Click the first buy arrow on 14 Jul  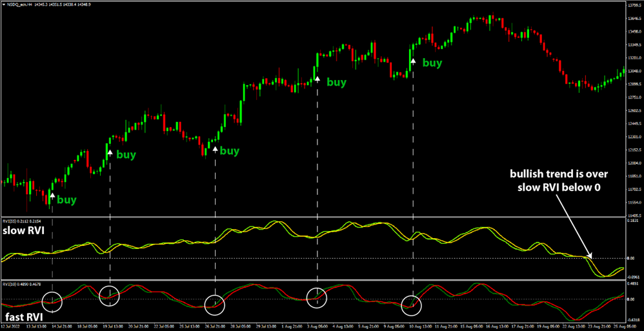52,194
